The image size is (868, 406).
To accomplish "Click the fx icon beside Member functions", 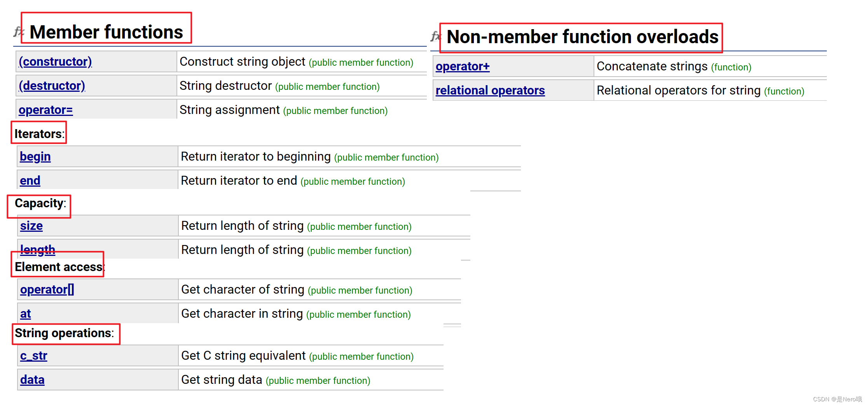I will coord(18,31).
